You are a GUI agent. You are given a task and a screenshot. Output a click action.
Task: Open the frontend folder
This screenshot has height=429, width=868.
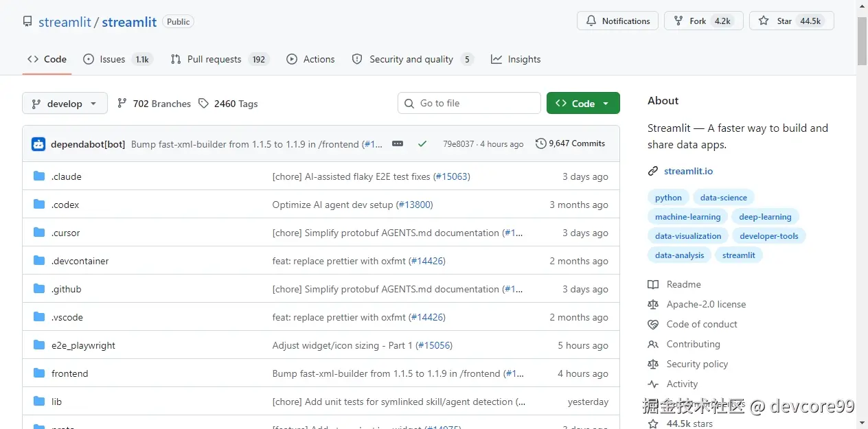pyautogui.click(x=69, y=373)
